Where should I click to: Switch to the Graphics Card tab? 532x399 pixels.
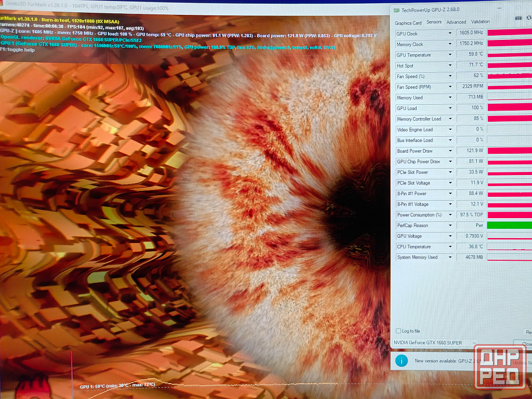pos(408,23)
